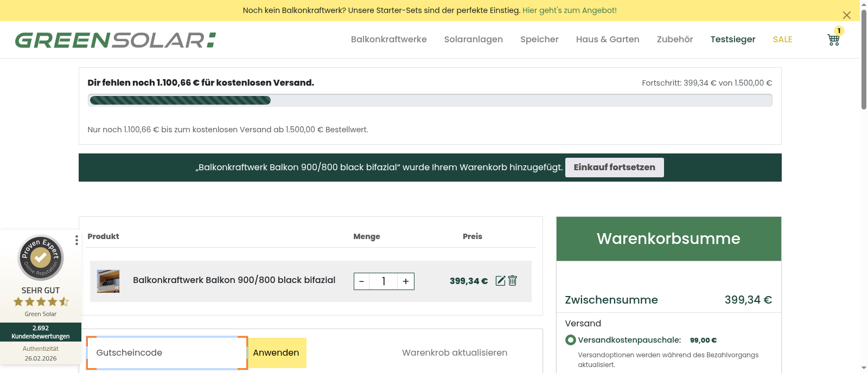The height and width of the screenshot is (373, 868).
Task: Open ProvenExpert widget options (three dots)
Action: (76, 240)
